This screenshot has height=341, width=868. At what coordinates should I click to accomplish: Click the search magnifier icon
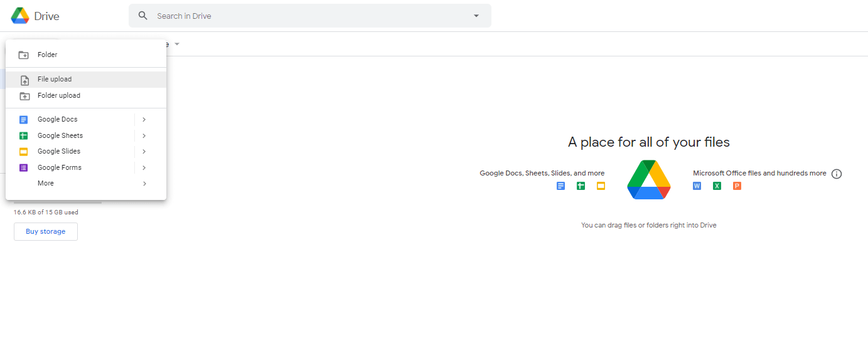tap(143, 16)
